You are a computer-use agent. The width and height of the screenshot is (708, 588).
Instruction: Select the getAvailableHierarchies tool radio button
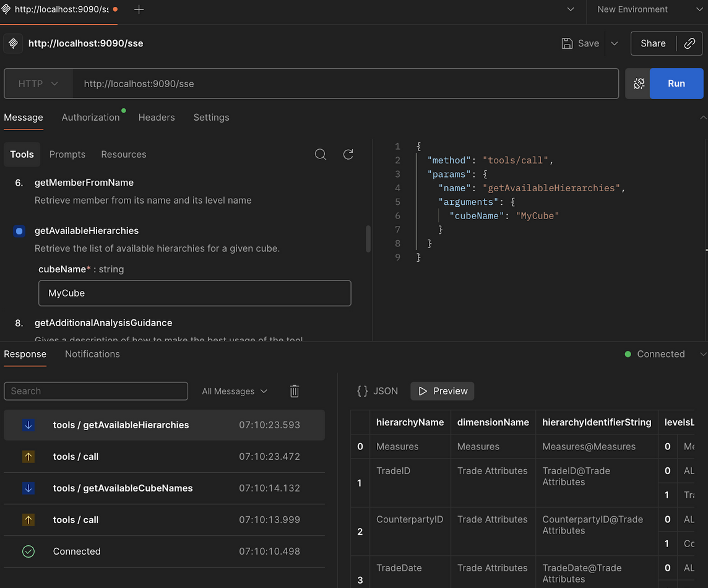click(19, 231)
